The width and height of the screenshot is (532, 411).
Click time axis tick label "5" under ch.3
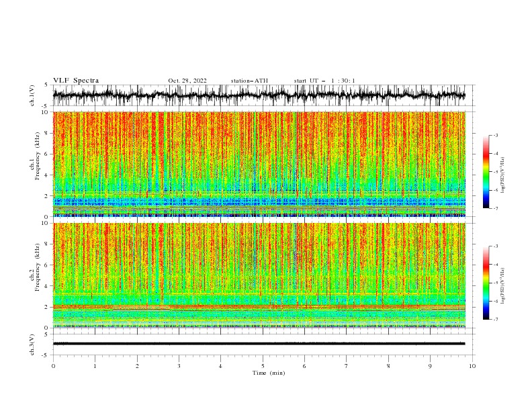263,366
